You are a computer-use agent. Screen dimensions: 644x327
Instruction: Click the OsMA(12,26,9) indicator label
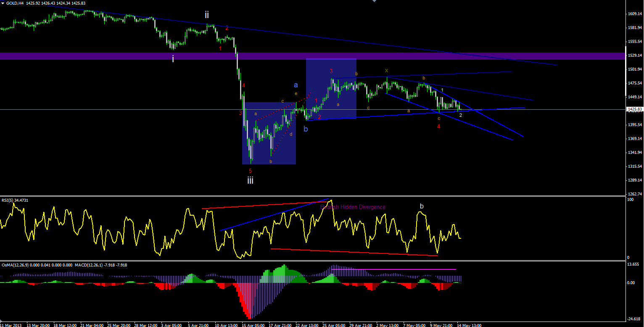point(16,265)
